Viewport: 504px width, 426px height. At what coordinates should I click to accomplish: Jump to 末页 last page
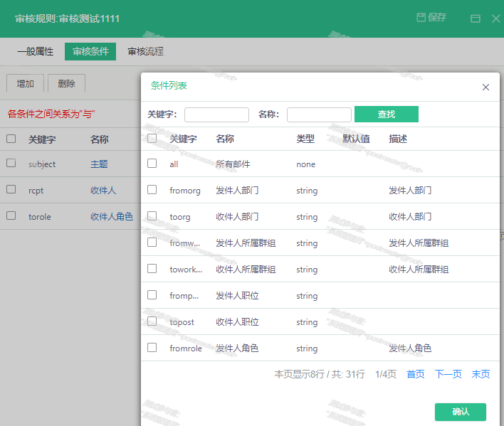click(x=481, y=374)
